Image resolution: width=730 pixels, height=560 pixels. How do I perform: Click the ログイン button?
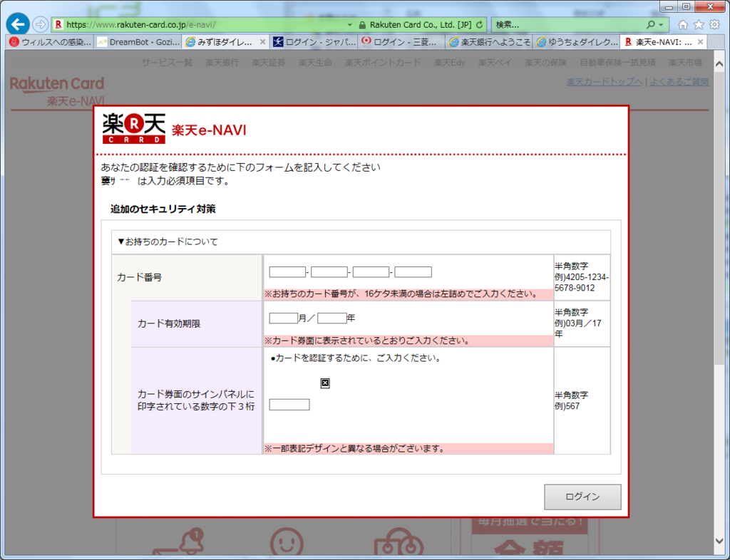click(582, 497)
